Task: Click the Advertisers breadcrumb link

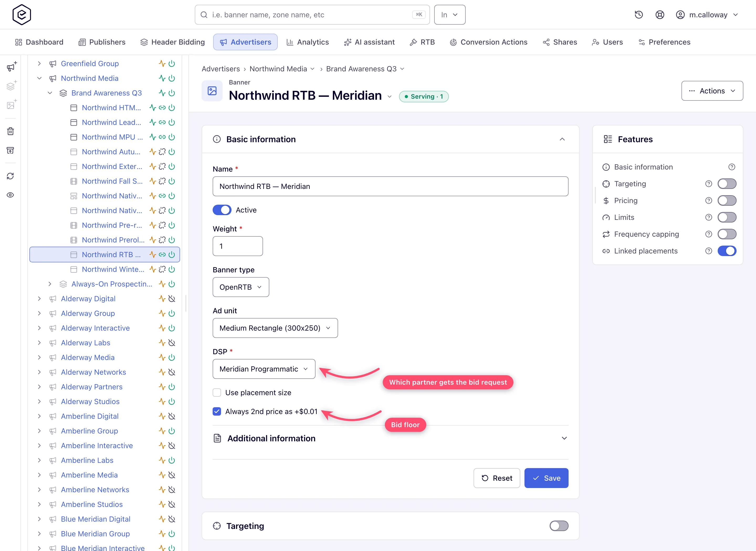Action: [220, 69]
